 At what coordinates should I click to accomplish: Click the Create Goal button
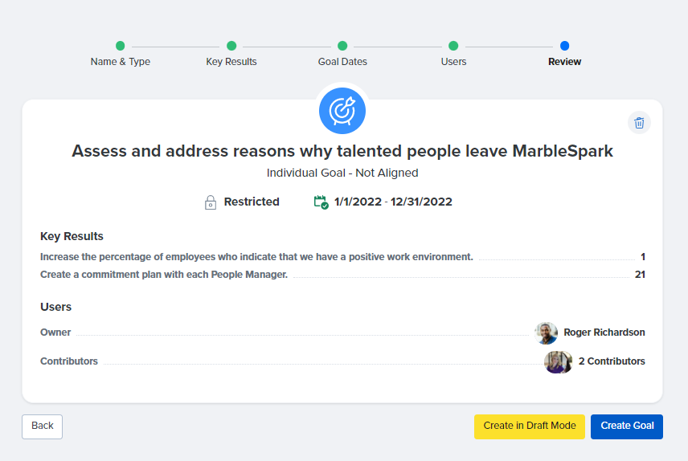tap(627, 426)
